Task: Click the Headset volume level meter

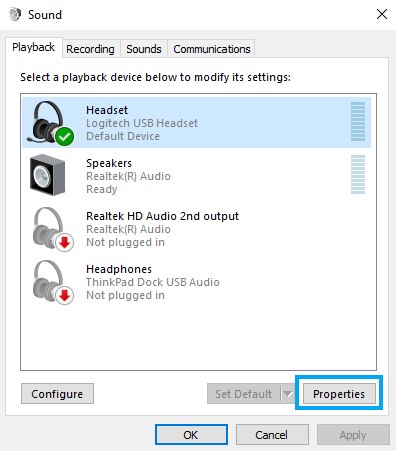Action: point(358,122)
